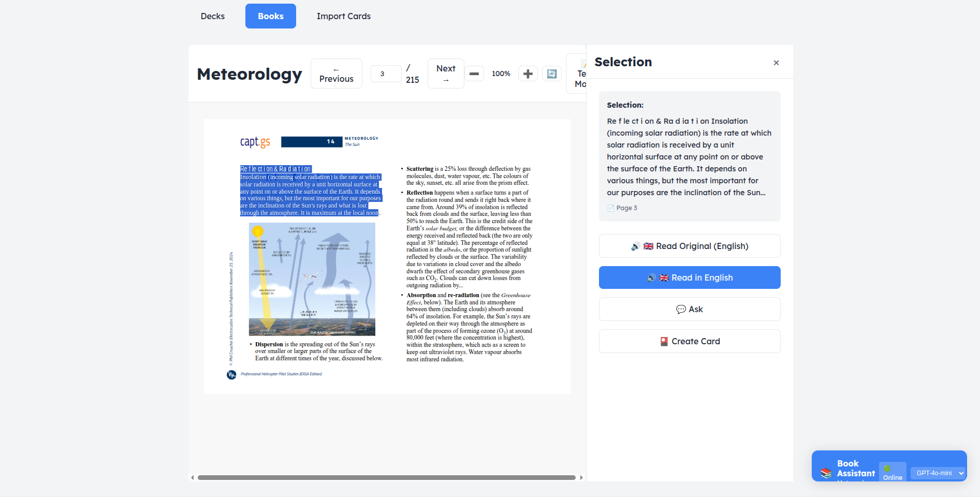Image resolution: width=980 pixels, height=497 pixels.
Task: Close the Selection panel
Action: pyautogui.click(x=776, y=63)
